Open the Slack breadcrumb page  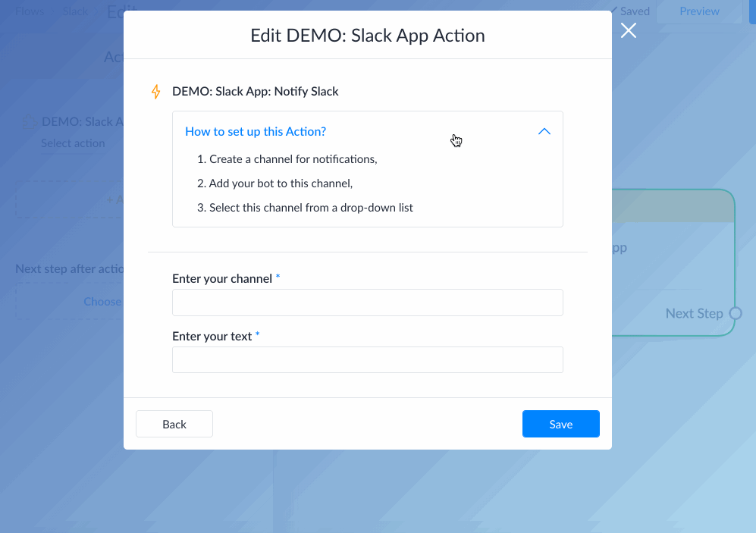pos(75,11)
